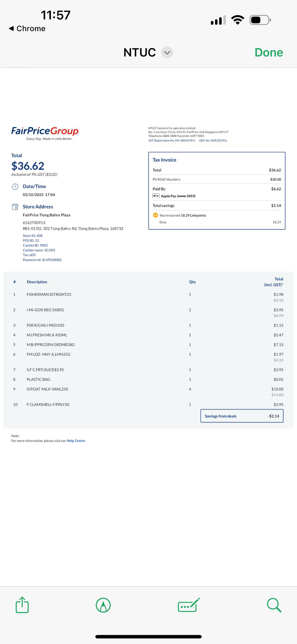Select item PSR R/CHILI PADI100
The width and height of the screenshot is (297, 644).
46,325
